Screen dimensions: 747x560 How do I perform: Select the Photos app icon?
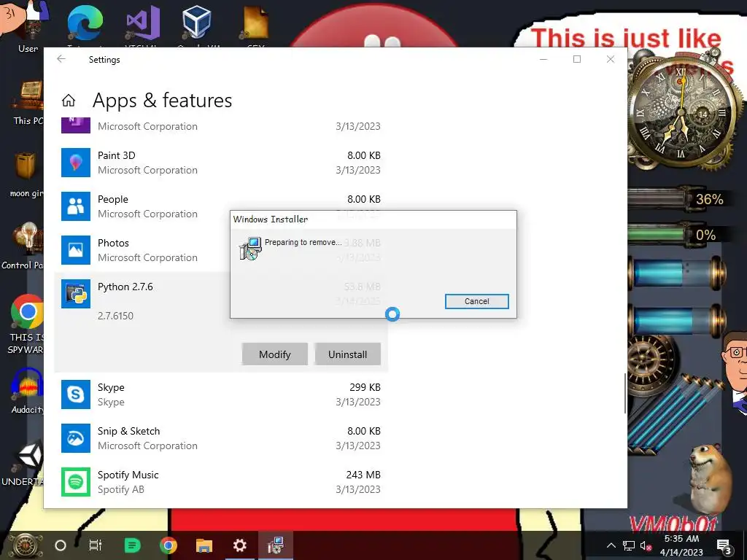pyautogui.click(x=76, y=250)
